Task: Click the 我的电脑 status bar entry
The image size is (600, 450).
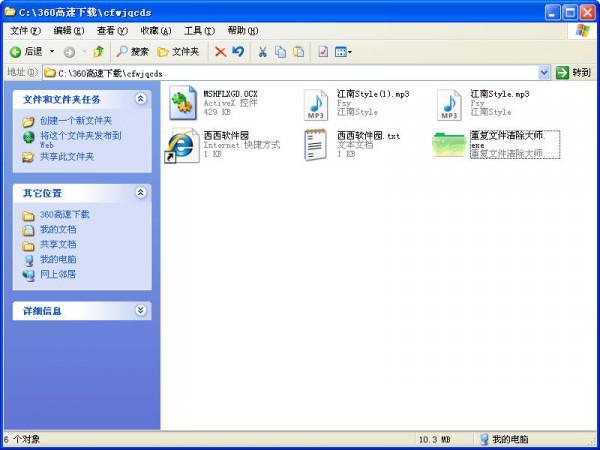Action: [x=504, y=439]
